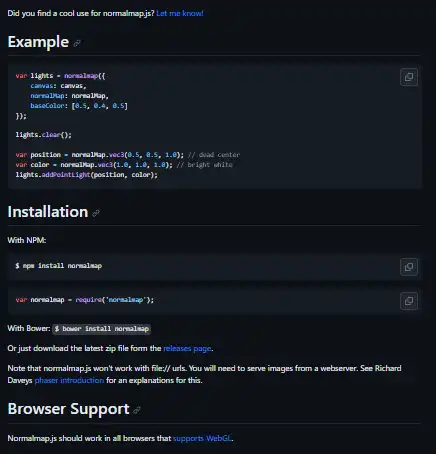Open the 'Let me know!' link
This screenshot has height=454, width=436.
[180, 13]
